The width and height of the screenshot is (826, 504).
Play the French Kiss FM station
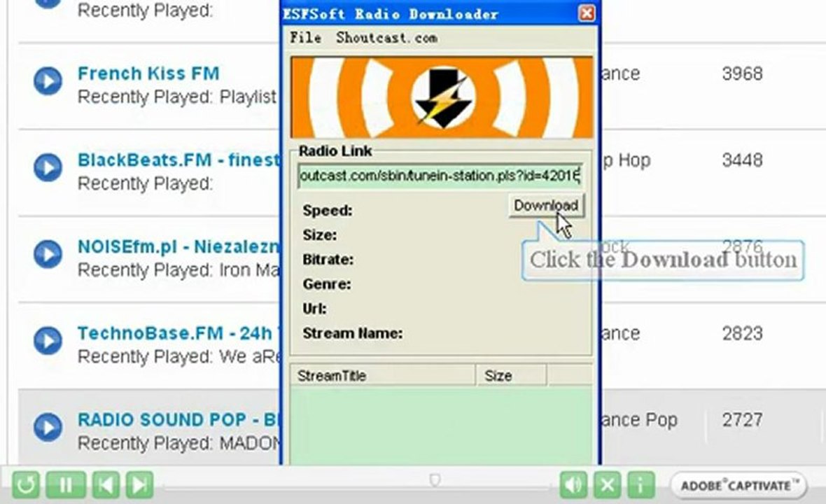[48, 81]
